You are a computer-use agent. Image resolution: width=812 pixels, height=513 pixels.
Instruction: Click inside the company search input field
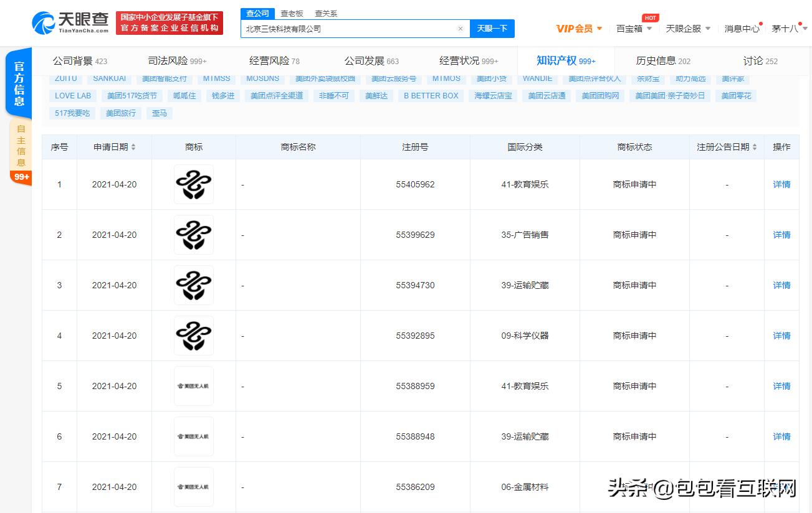[x=349, y=29]
